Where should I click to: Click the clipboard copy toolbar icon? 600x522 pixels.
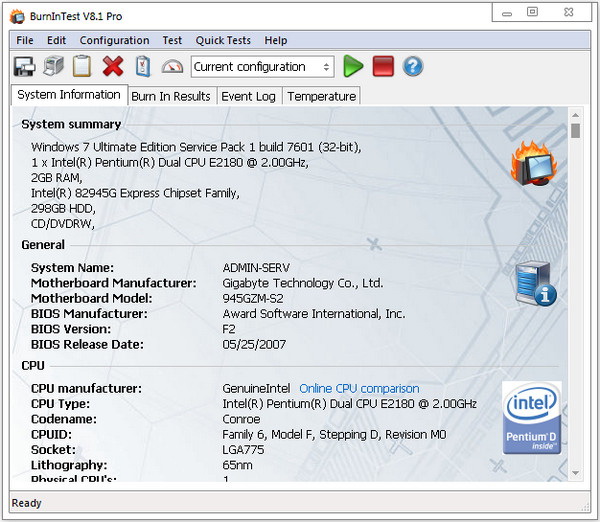82,66
